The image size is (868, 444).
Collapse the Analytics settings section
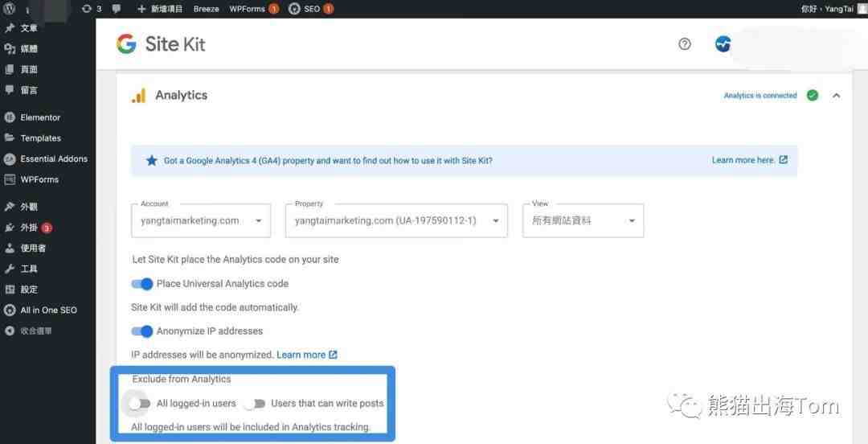pos(836,96)
